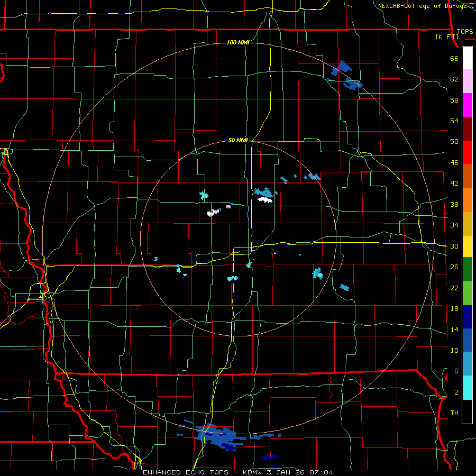
Task: Pick the navy 18 kft legend band
Action: coord(467,317)
